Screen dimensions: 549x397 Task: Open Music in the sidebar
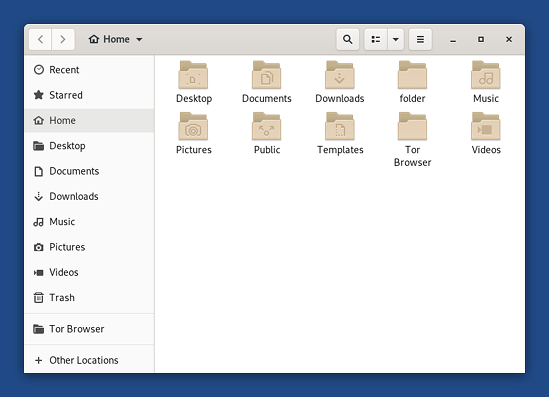tap(90, 222)
